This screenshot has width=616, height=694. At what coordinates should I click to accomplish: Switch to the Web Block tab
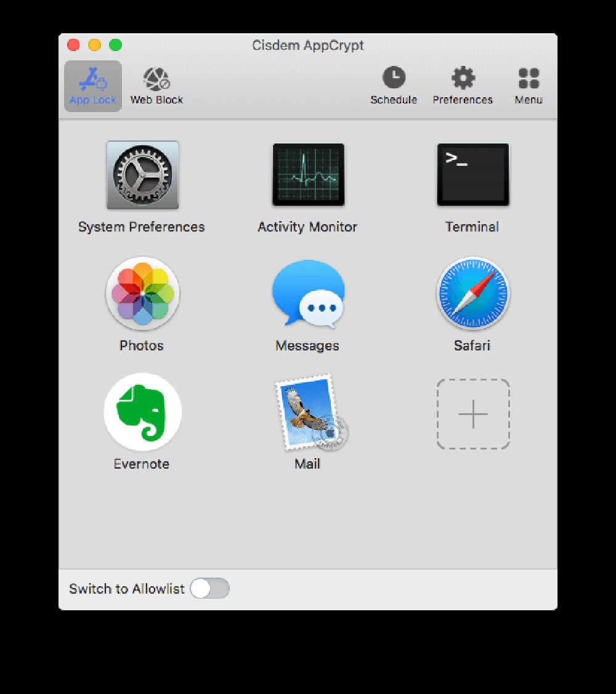156,86
